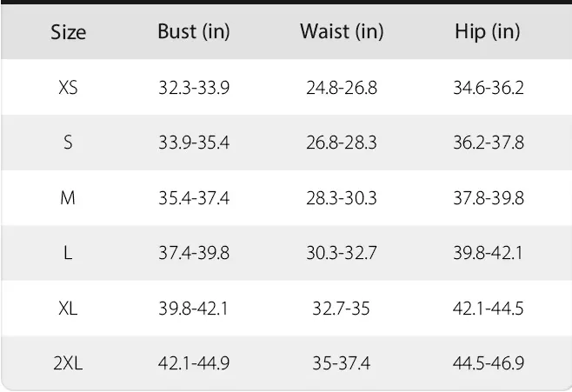
Task: Click the Waist (in) column header
Action: tap(341, 32)
